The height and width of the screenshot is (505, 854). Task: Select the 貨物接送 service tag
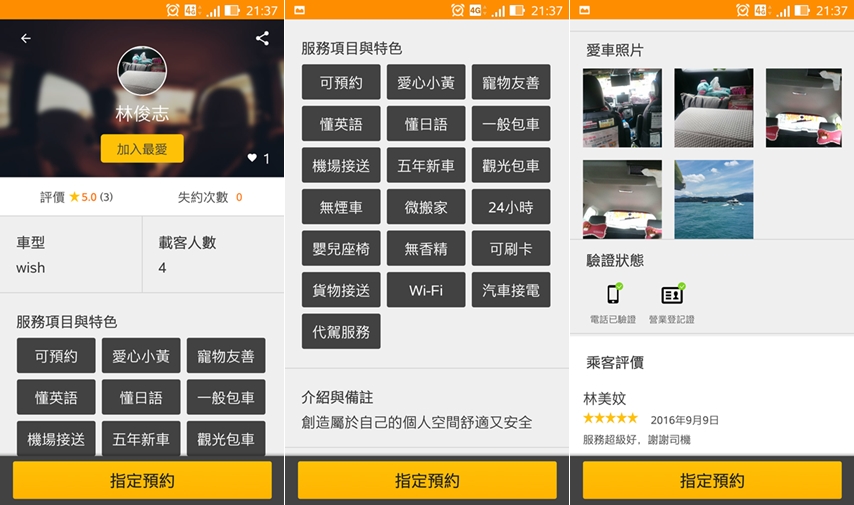(341, 290)
